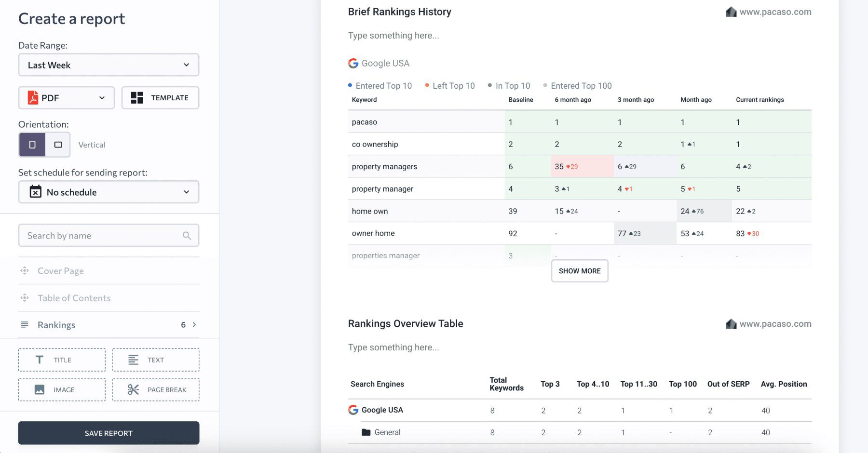This screenshot has height=453, width=868.
Task: Click the search magnifier icon
Action: click(187, 235)
